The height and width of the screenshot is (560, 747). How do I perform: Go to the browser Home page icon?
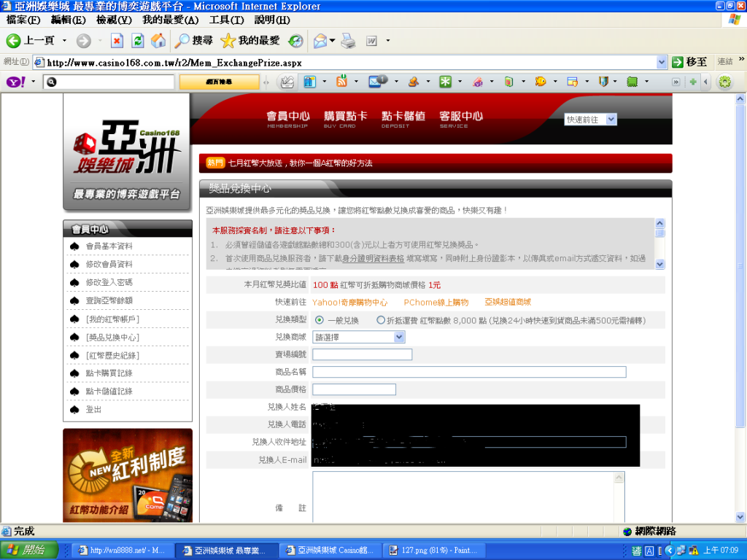158,41
